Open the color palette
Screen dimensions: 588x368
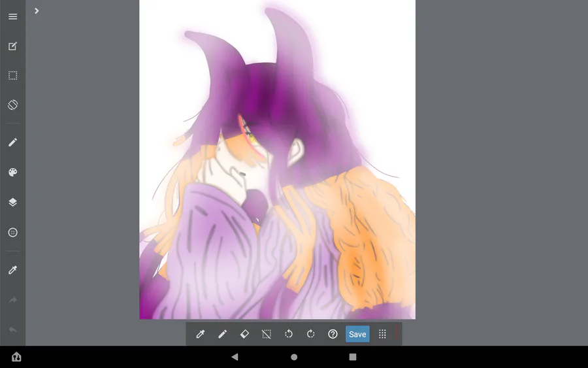point(13,172)
